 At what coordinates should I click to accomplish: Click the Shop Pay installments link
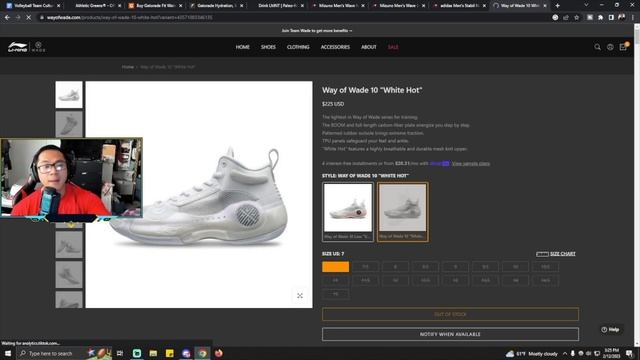tap(440, 163)
